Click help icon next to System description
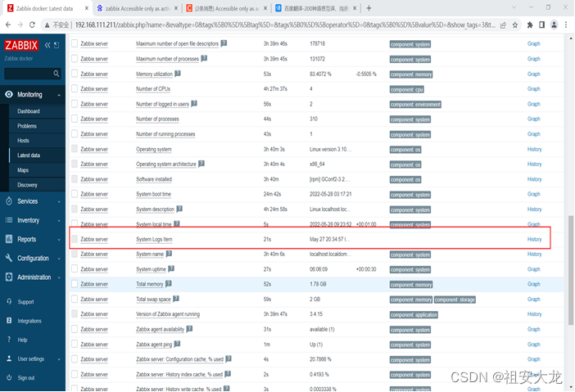The height and width of the screenshot is (392, 575). (179, 209)
